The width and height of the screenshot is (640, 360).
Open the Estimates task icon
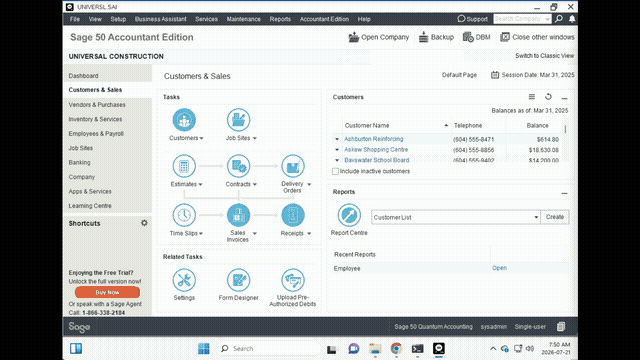pos(184,166)
